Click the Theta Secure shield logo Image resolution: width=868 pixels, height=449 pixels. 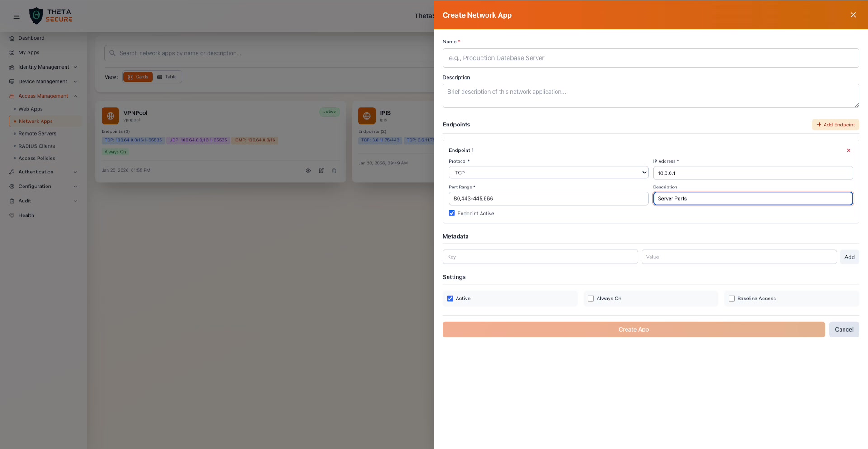click(x=37, y=15)
